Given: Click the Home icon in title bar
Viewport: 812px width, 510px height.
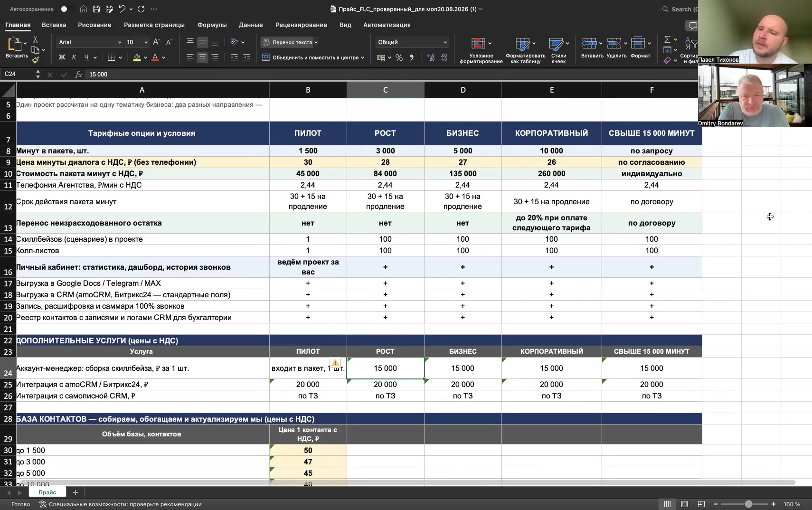Looking at the screenshot, I should (84, 9).
